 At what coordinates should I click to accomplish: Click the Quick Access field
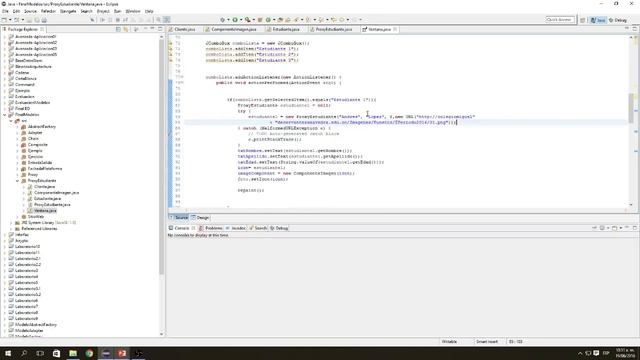pyautogui.click(x=560, y=20)
